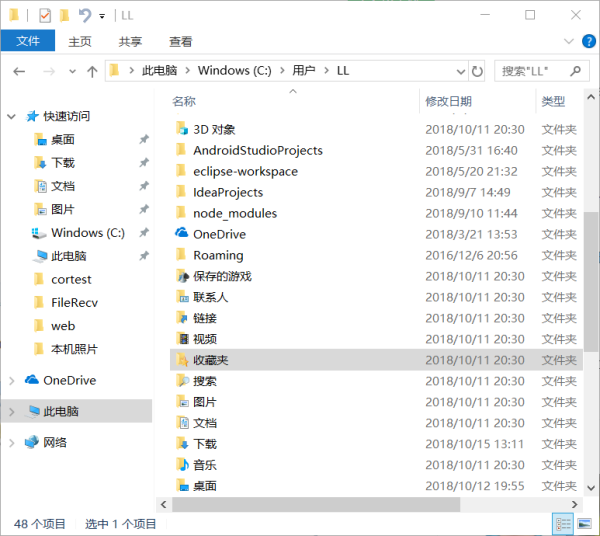Screen dimensions: 600x536
Task: Go back with the left arrow
Action: click(x=19, y=71)
